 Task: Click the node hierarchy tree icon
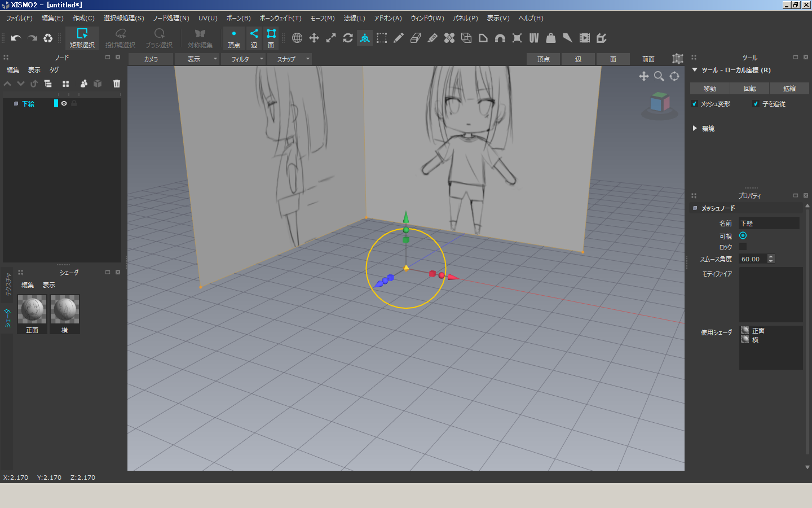click(48, 84)
